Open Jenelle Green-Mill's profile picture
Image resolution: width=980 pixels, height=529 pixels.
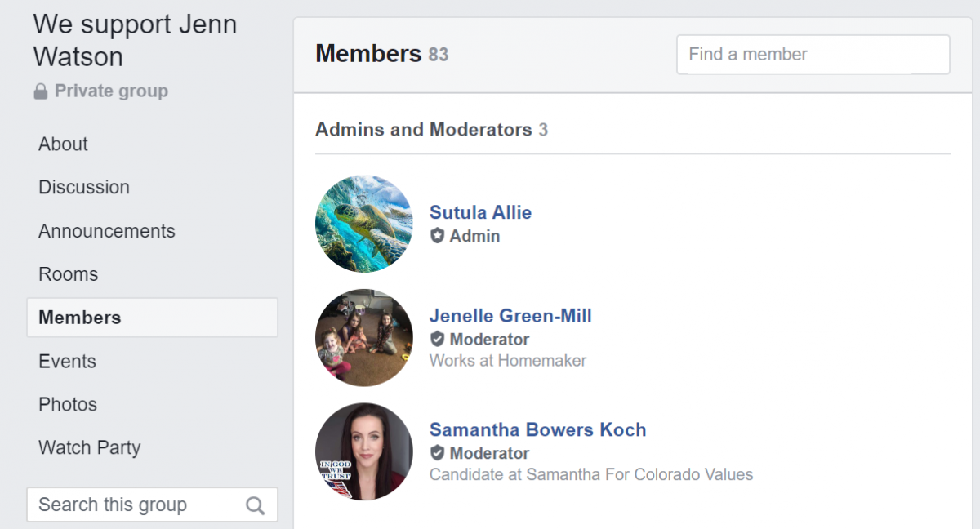[x=364, y=338]
